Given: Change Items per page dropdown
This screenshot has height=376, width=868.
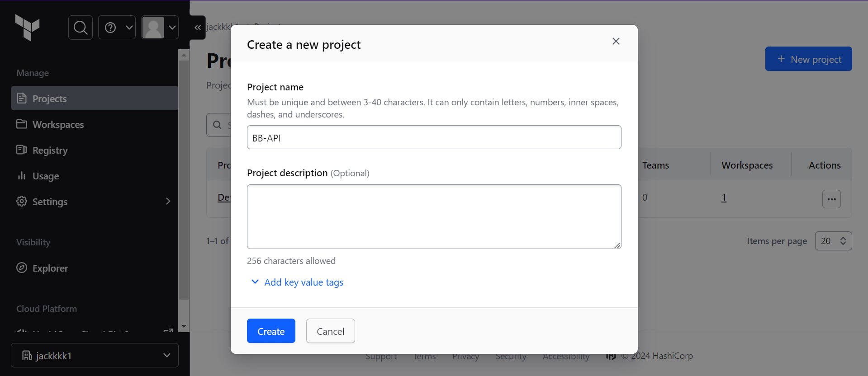Looking at the screenshot, I should [833, 241].
